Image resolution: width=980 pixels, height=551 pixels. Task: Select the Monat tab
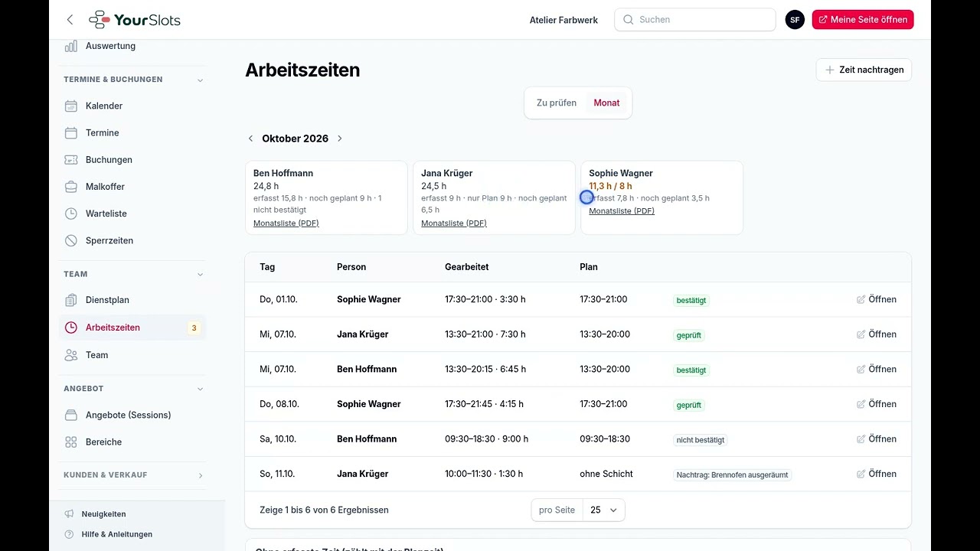coord(606,103)
